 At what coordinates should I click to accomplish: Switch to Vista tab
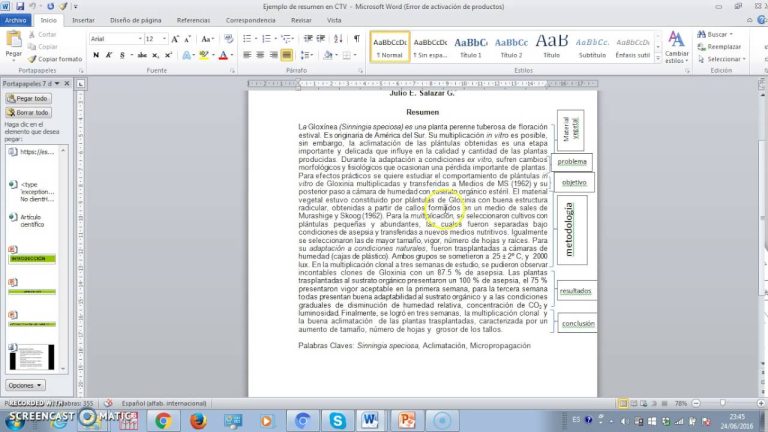[334, 20]
